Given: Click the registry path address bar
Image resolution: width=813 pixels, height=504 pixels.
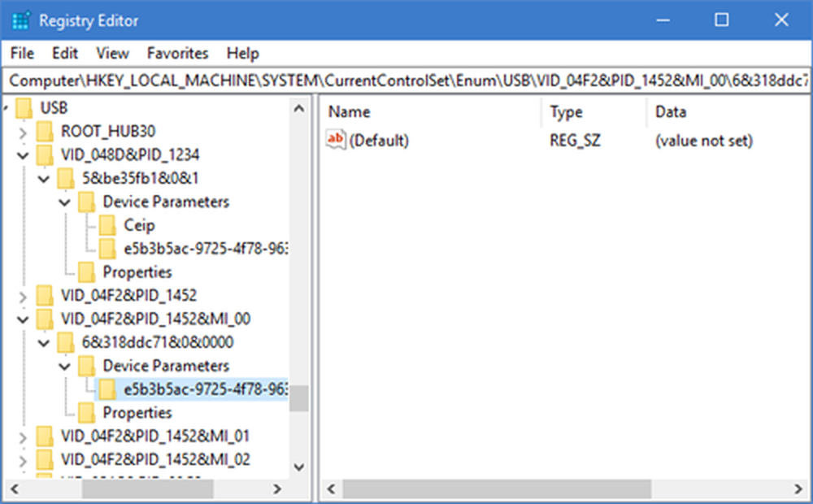Looking at the screenshot, I should [x=406, y=80].
